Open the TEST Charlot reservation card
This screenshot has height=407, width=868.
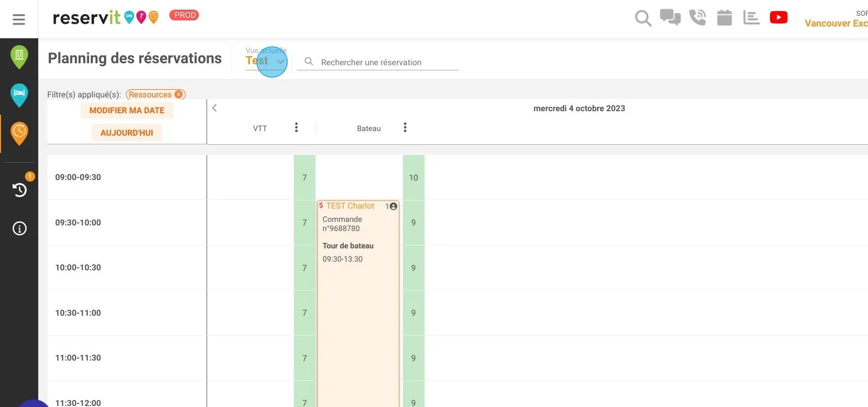(x=358, y=303)
